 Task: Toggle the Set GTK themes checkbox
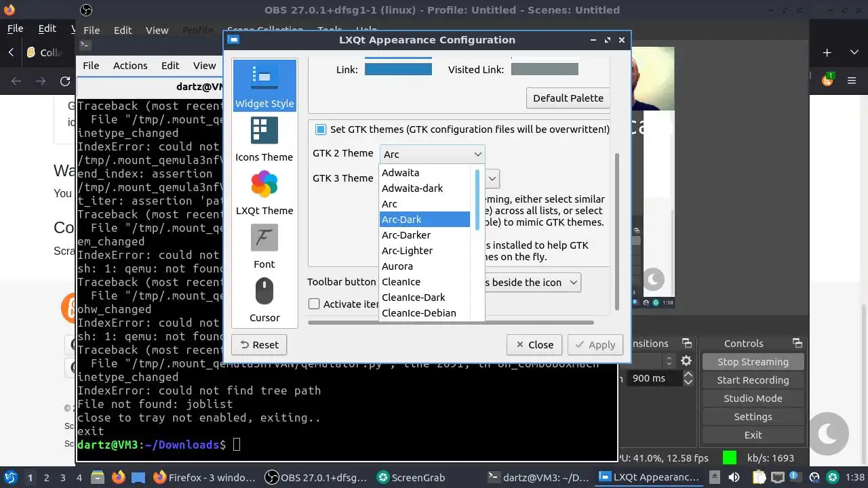click(321, 129)
